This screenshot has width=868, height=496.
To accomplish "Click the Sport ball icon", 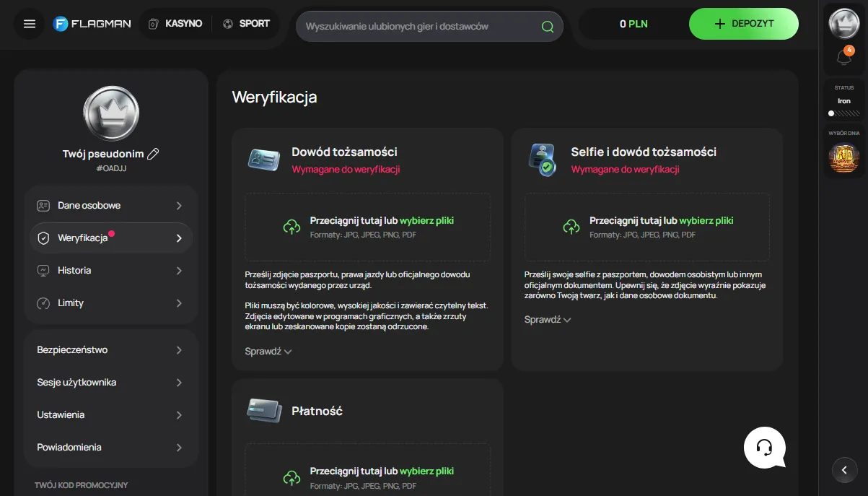I will pos(228,24).
